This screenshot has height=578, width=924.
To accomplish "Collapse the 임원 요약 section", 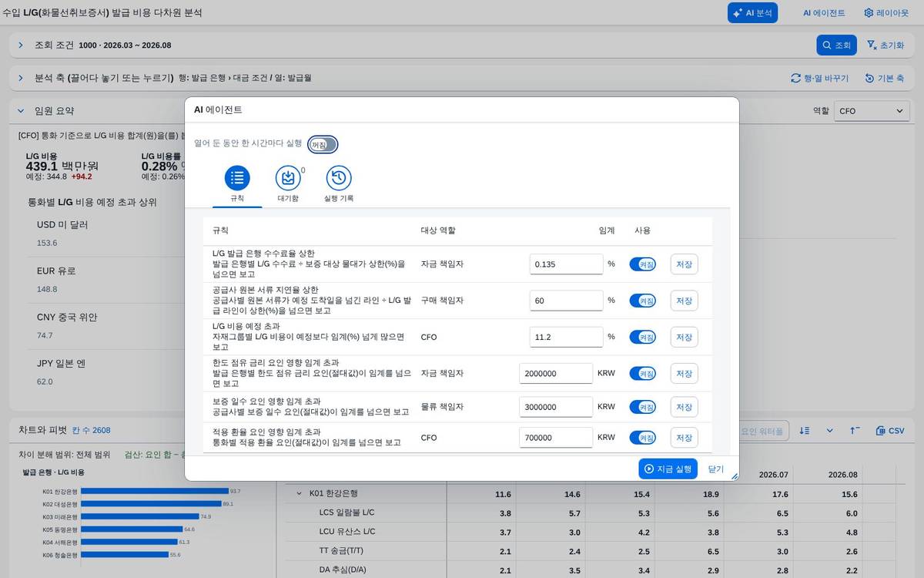I will pos(21,111).
